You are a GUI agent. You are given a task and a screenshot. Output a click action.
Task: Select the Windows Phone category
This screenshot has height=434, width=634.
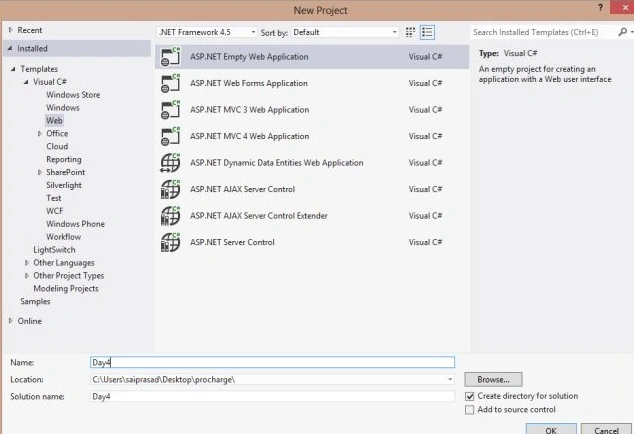click(75, 224)
